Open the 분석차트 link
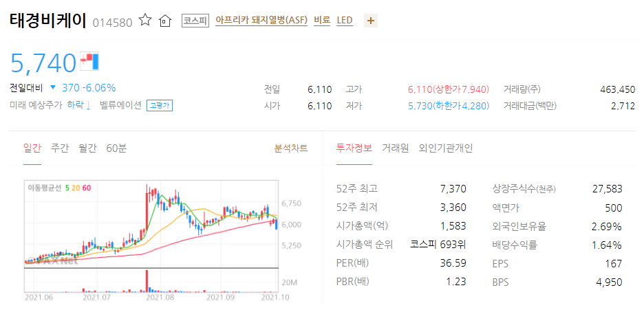Image resolution: width=644 pixels, height=312 pixels. click(291, 148)
